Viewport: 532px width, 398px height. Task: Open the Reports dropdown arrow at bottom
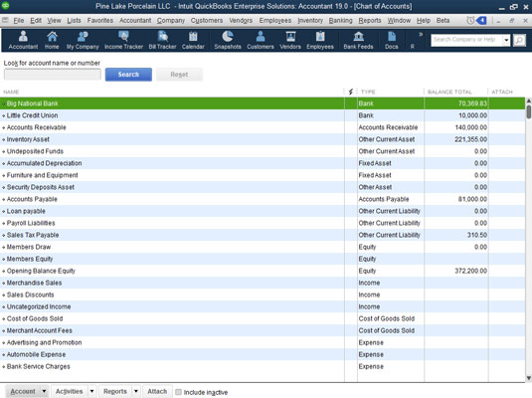click(x=135, y=391)
